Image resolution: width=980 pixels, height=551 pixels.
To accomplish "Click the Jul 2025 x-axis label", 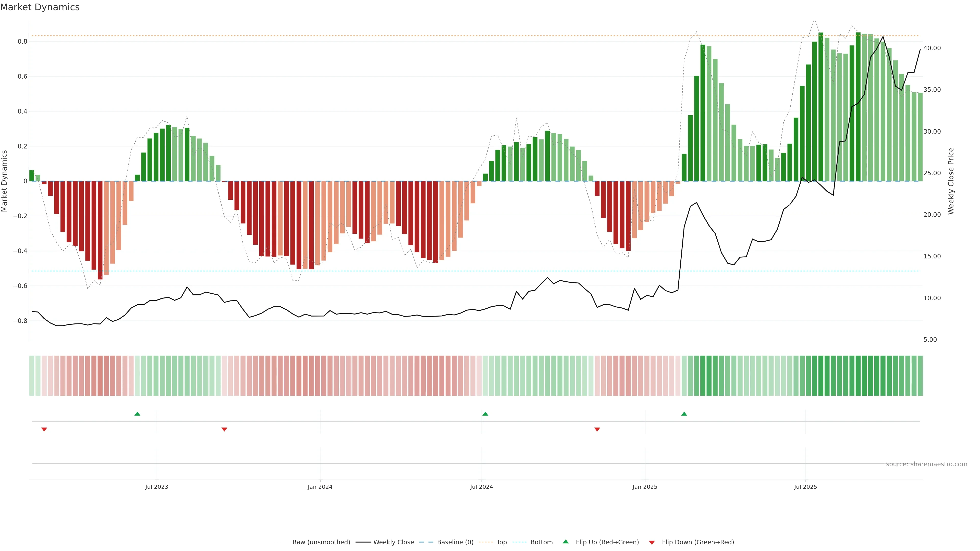I will coord(805,487).
